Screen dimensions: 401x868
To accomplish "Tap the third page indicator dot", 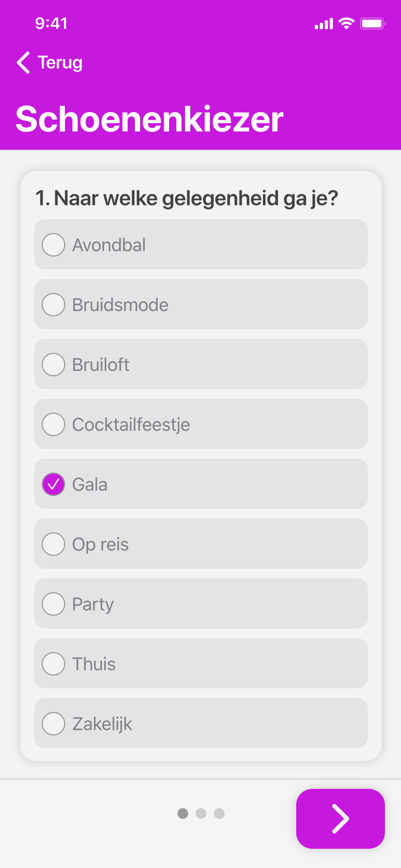I will pos(219,813).
